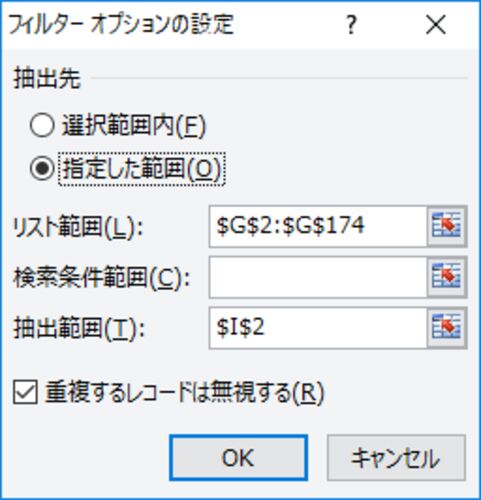The image size is (481, 500).
Task: Click 検索条件範囲 range selector icon
Action: click(447, 277)
